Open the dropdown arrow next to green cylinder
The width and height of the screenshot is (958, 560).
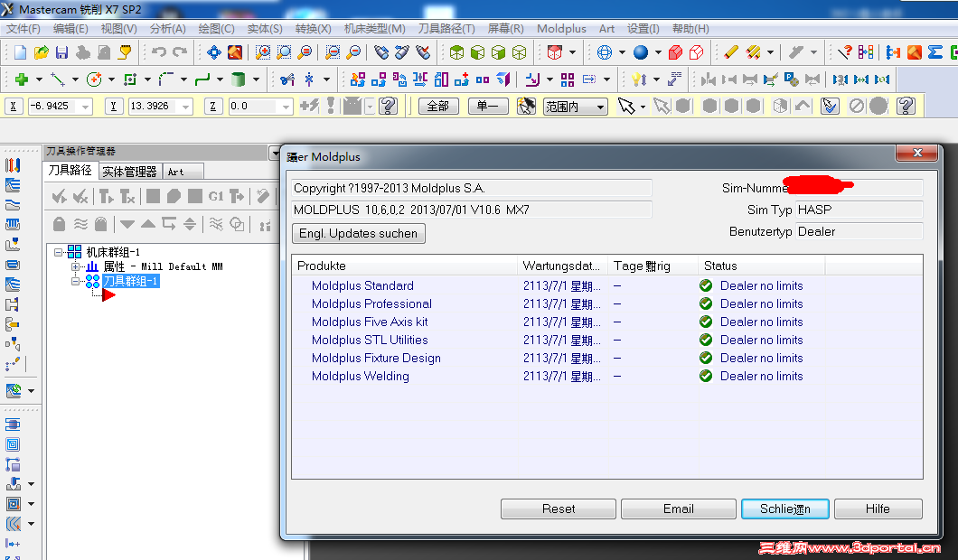pyautogui.click(x=256, y=79)
